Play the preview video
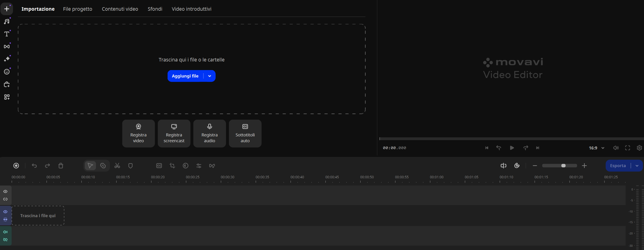 tap(512, 148)
